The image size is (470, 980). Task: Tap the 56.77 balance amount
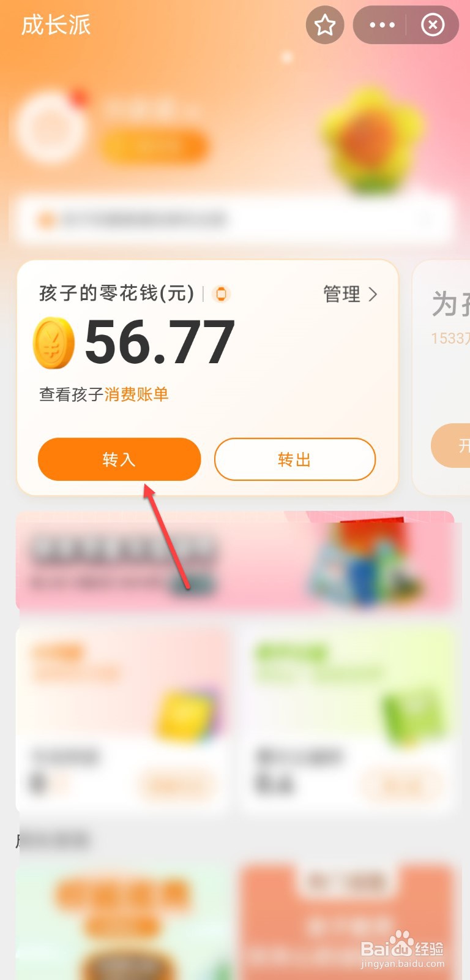point(160,343)
